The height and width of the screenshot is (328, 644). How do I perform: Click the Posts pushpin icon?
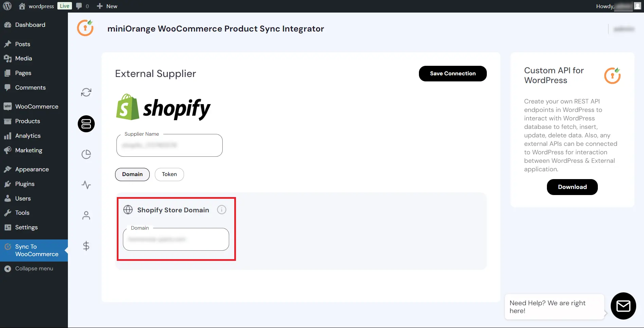7,44
